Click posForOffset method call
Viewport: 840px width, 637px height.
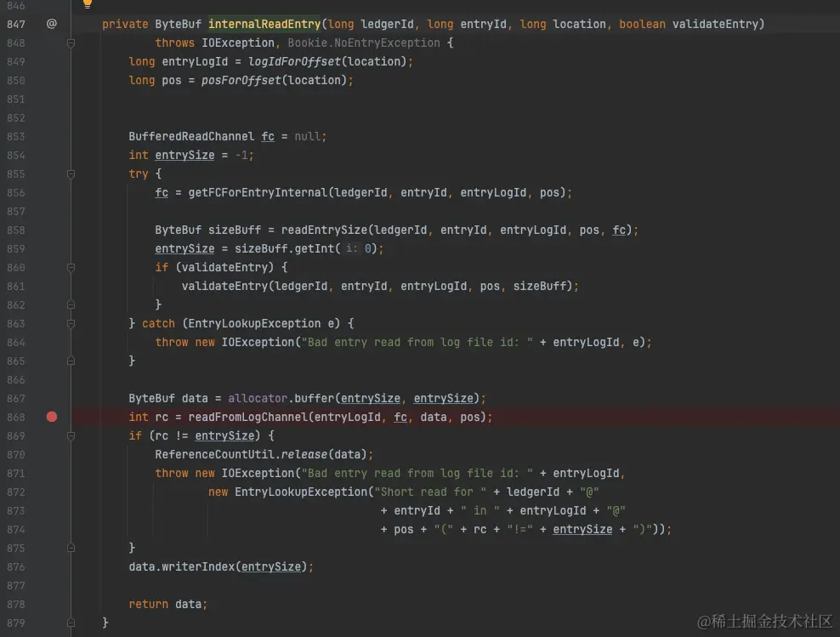point(241,80)
